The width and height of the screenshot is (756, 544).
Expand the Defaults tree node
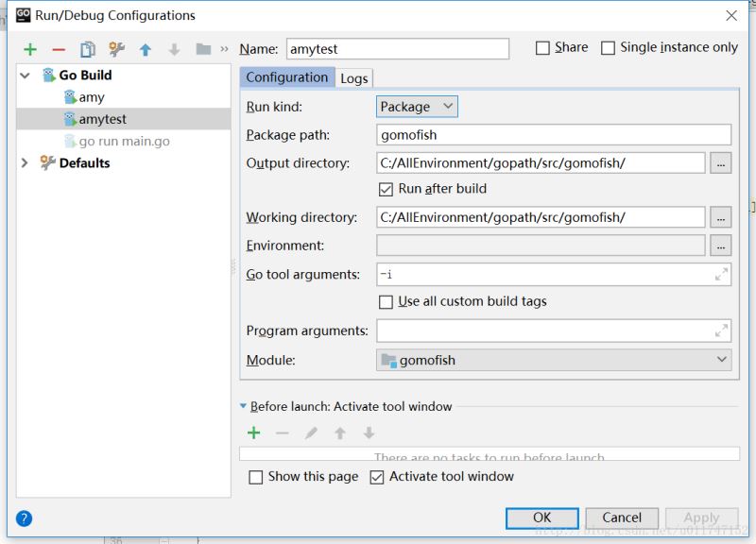(25, 163)
